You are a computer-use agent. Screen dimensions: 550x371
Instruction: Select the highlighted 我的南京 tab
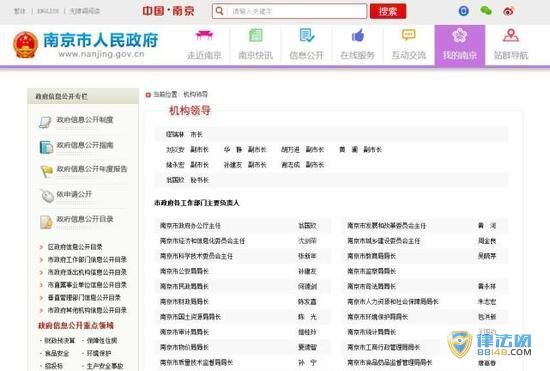pos(460,45)
